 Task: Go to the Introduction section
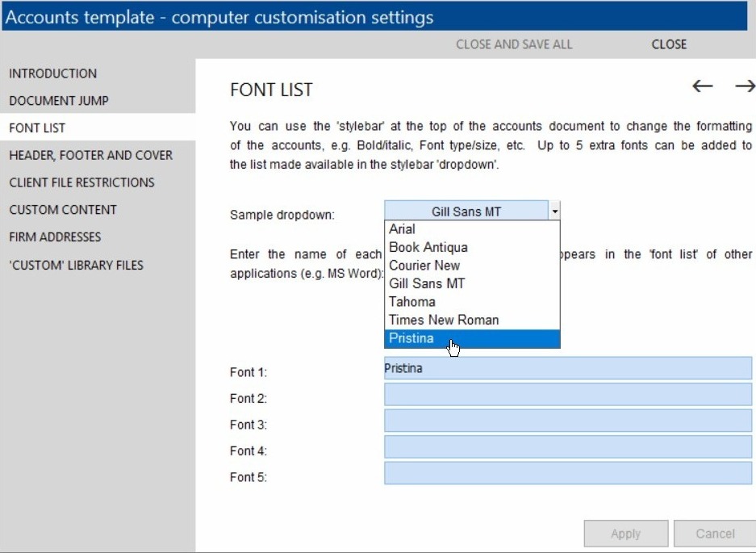tap(53, 73)
